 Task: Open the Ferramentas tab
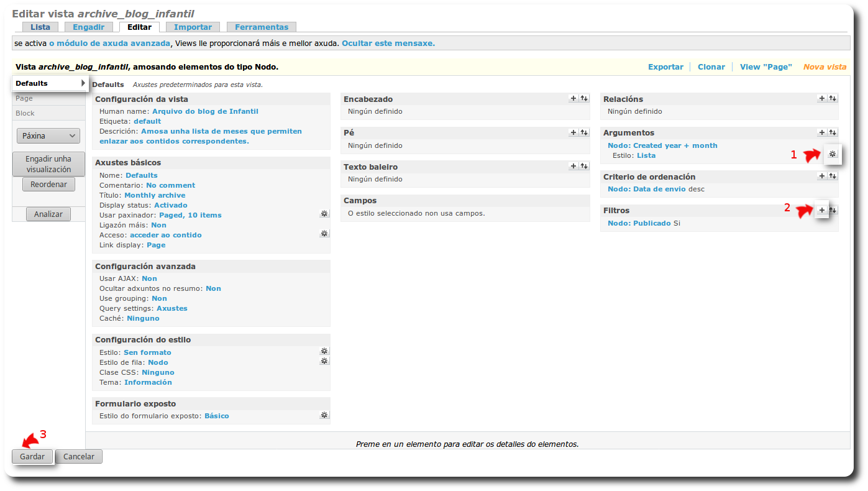click(261, 27)
